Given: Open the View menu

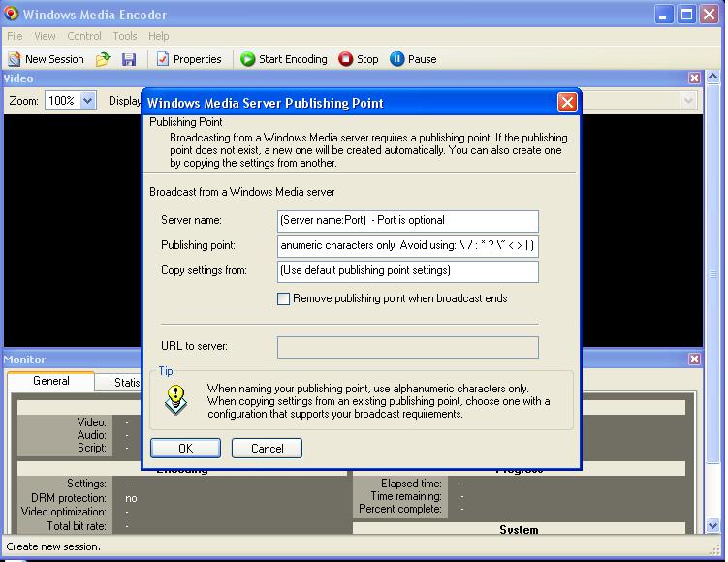Looking at the screenshot, I should point(45,36).
